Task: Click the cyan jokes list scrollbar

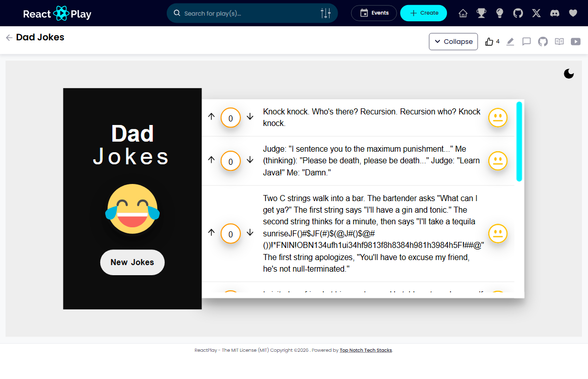Action: pos(519,142)
